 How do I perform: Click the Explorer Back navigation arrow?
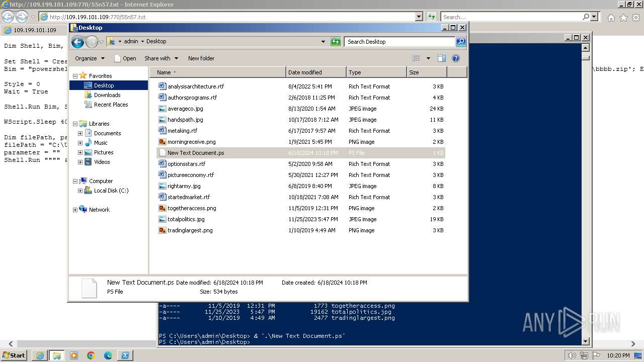pyautogui.click(x=77, y=42)
